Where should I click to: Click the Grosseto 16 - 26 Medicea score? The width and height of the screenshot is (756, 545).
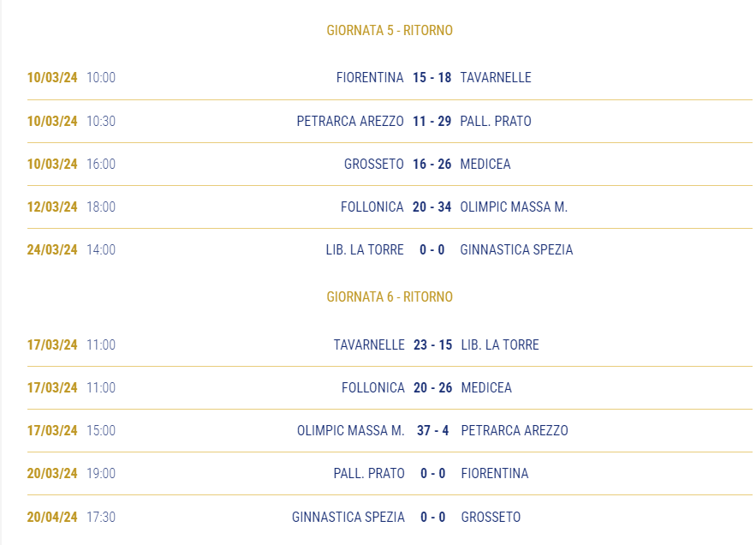432,164
